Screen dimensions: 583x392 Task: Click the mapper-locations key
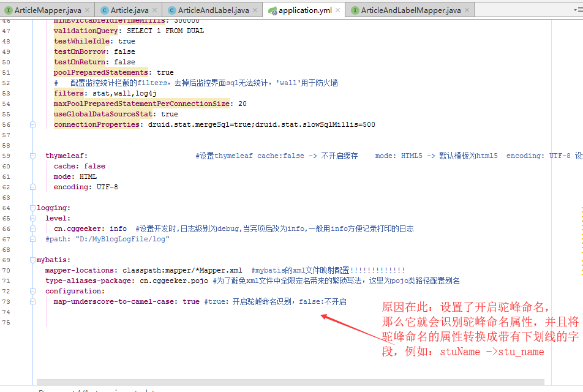(80, 270)
